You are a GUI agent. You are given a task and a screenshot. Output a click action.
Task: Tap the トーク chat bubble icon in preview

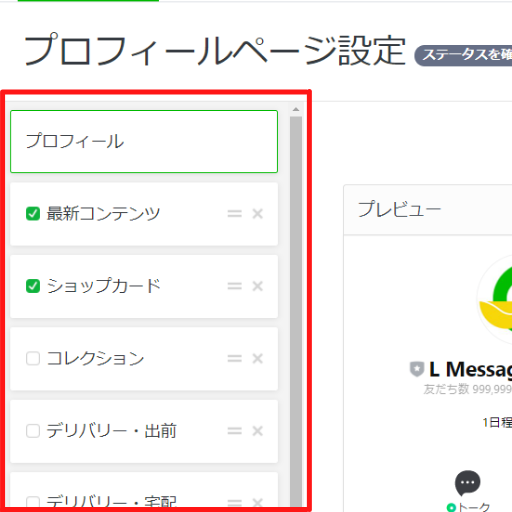(x=467, y=483)
